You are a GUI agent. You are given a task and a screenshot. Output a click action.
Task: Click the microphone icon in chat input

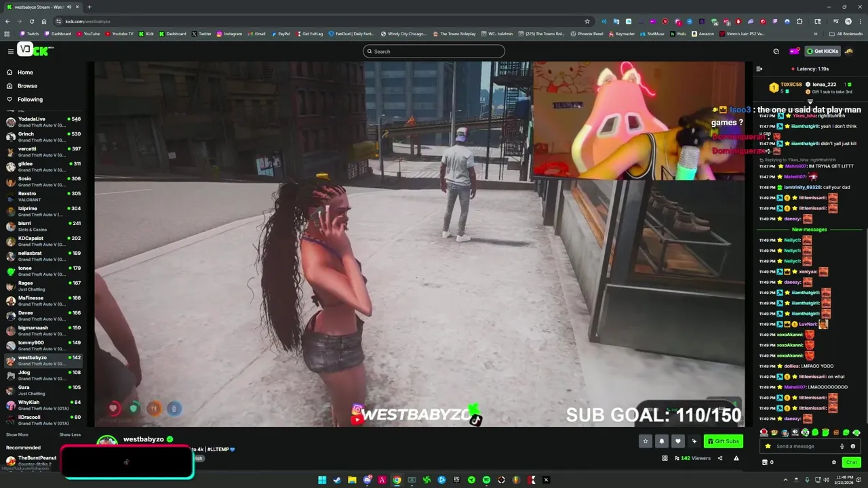pyautogui.click(x=842, y=446)
